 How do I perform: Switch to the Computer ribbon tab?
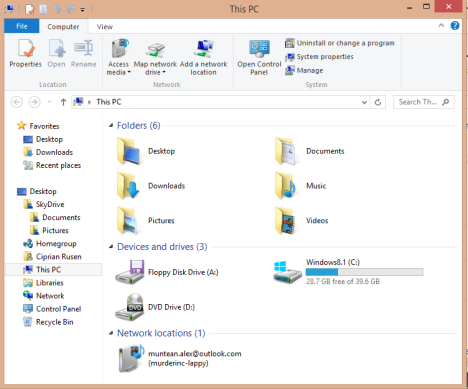(x=63, y=27)
